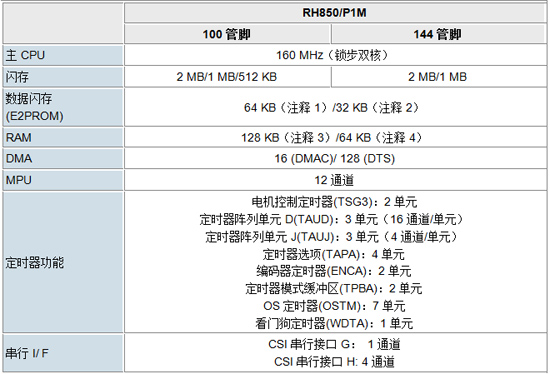Image resolution: width=550 pixels, height=374 pixels.
Task: Select the 16 (DMAC)/ 128 (DTS) cell
Action: pyautogui.click(x=335, y=158)
